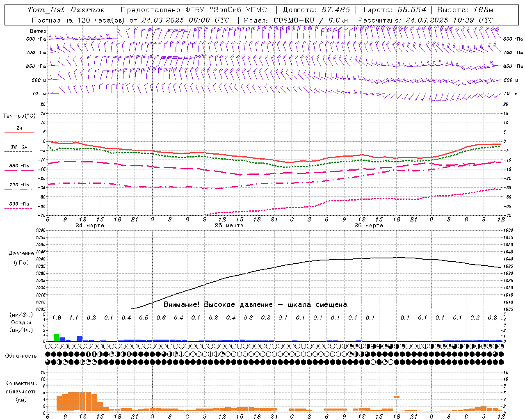The height and width of the screenshot is (420, 525).
Task: Click the 24 марта date label
Action: [90, 226]
